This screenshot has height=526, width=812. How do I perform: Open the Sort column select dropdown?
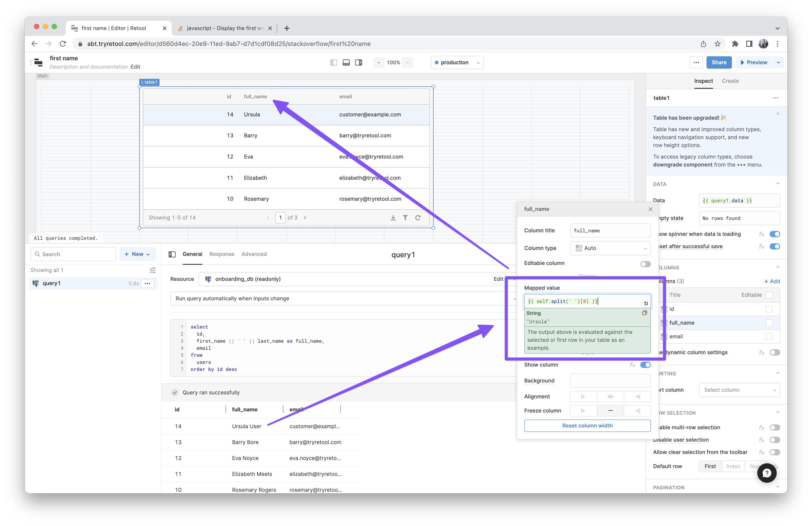pos(739,390)
